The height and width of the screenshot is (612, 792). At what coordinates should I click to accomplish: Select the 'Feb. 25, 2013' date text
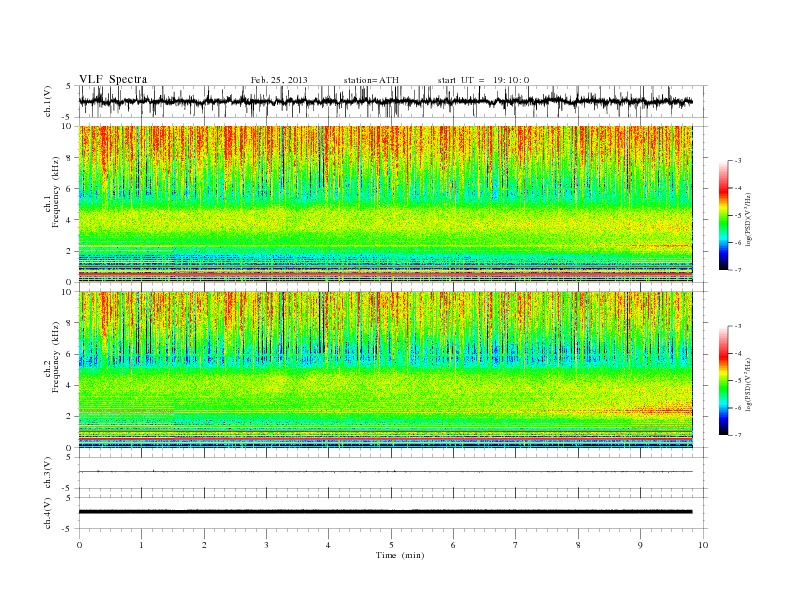coord(279,80)
